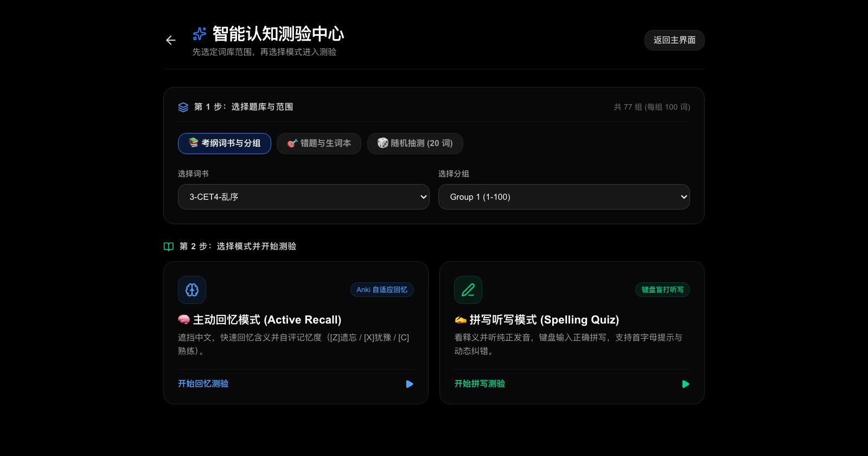868x456 pixels.
Task: Click the 拼写听写模式 (Spelling Quiz) heading
Action: click(537, 320)
